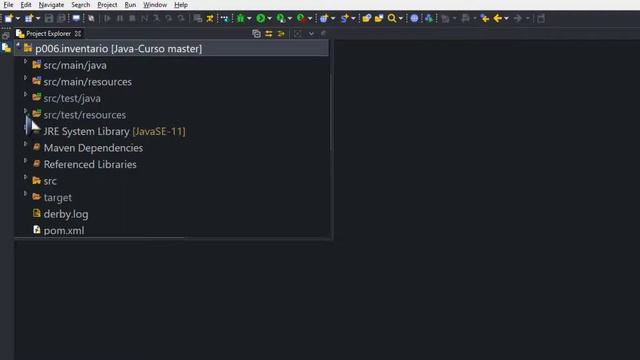Click the Package Explorer icon in left trim
This screenshot has width=640, height=360.
(6, 48)
